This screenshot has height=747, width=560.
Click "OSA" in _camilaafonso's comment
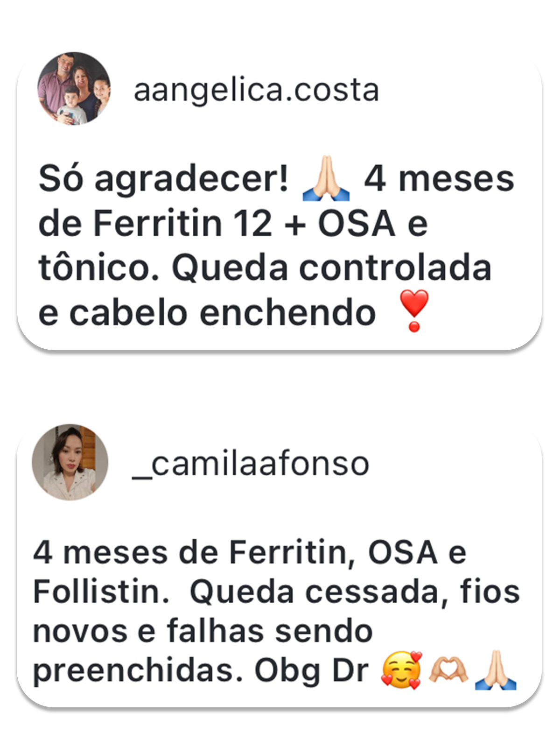(403, 553)
